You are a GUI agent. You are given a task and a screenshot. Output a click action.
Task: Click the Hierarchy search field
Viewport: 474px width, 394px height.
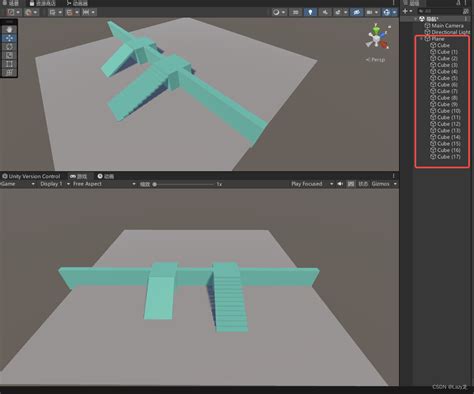click(439, 11)
